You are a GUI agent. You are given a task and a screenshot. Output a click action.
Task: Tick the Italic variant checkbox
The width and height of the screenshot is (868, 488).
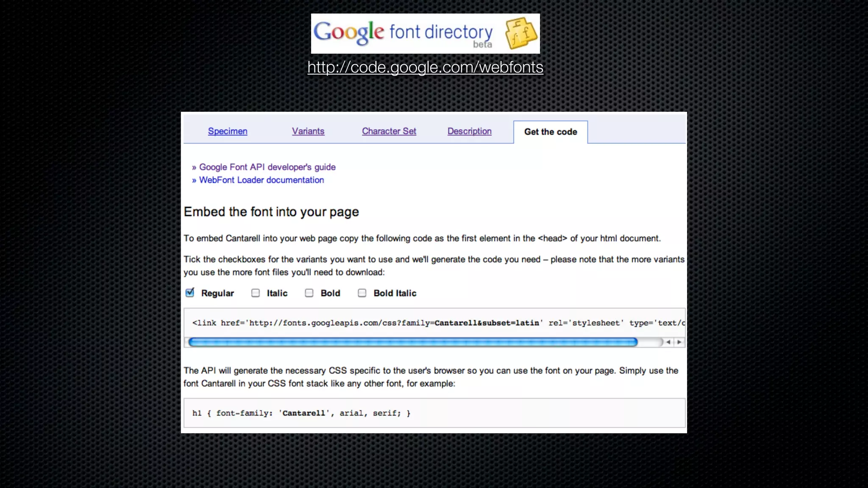(256, 293)
